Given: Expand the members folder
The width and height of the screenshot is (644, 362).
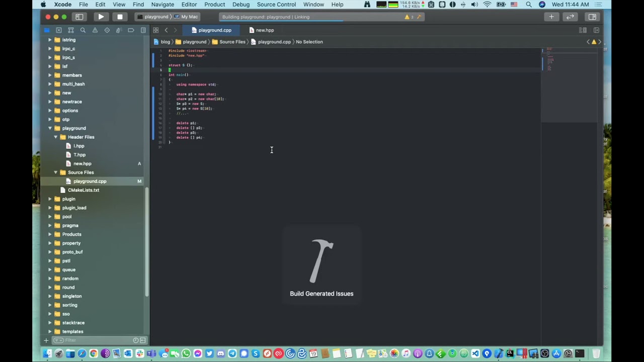Looking at the screenshot, I should click(50, 75).
